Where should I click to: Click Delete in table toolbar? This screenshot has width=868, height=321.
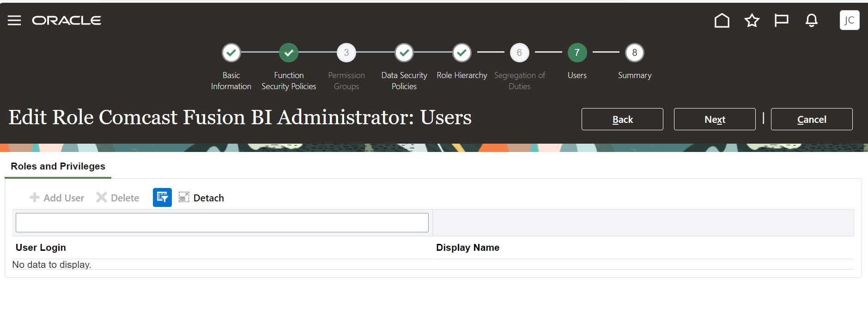117,198
